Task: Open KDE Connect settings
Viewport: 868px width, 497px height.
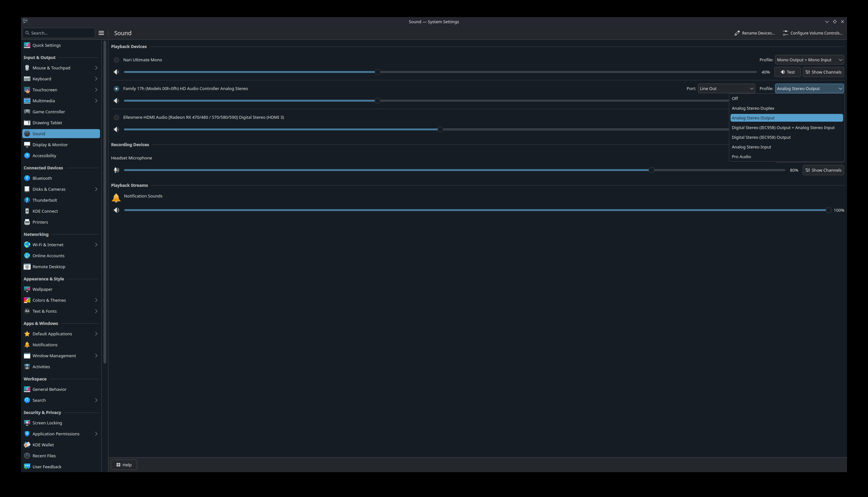Action: pos(45,211)
